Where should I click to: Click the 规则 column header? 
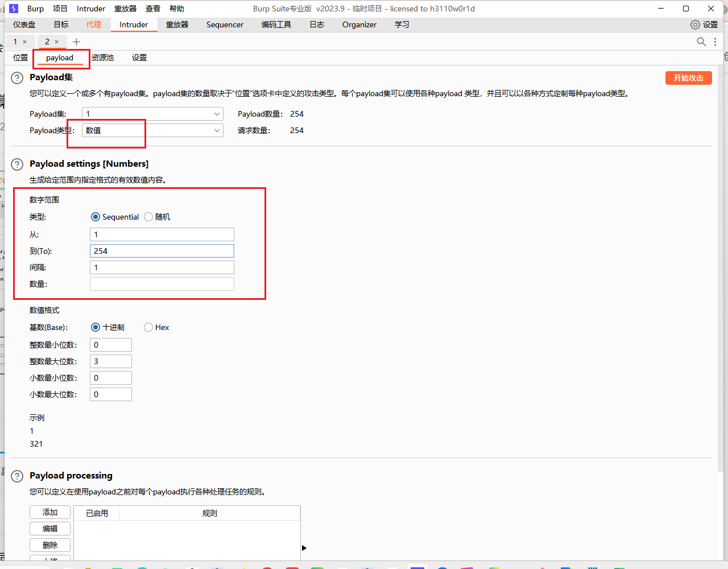209,513
